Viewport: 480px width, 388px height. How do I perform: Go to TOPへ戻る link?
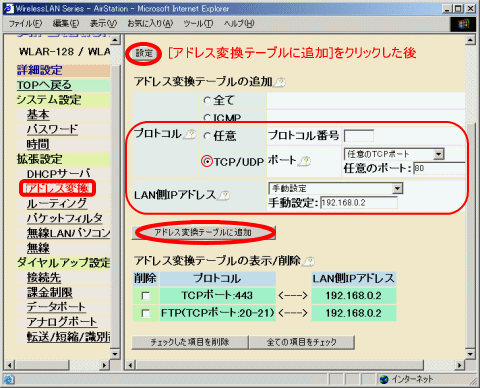point(44,85)
